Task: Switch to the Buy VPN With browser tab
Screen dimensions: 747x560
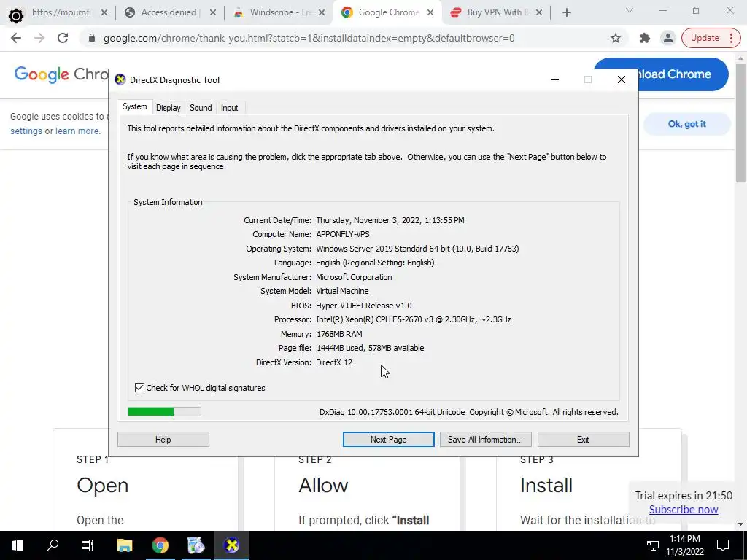Action: coord(496,12)
